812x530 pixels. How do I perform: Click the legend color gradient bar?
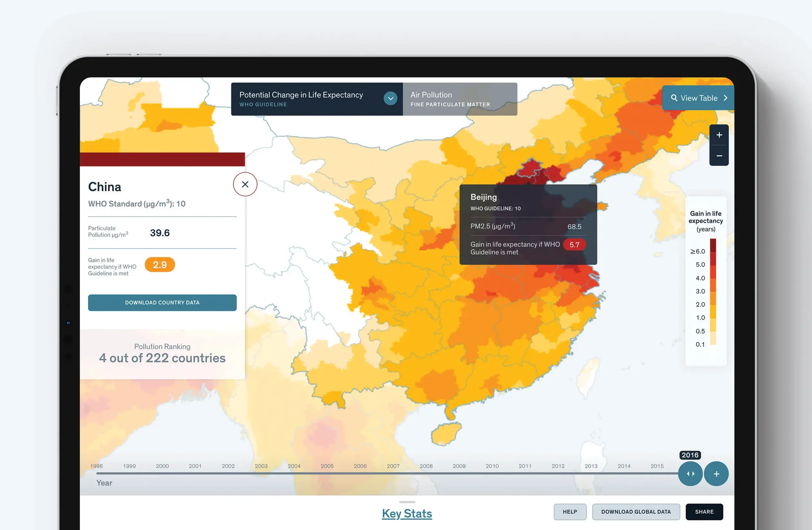[x=713, y=292]
